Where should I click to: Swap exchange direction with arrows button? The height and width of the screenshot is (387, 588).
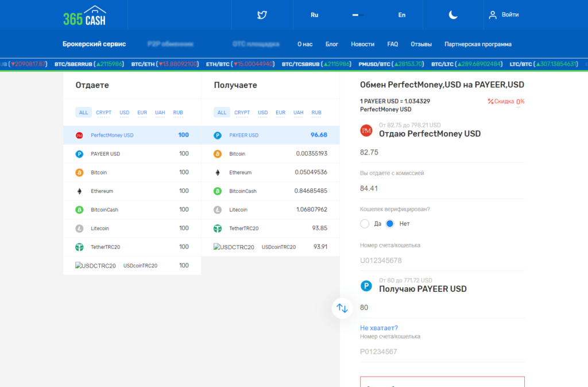342,308
